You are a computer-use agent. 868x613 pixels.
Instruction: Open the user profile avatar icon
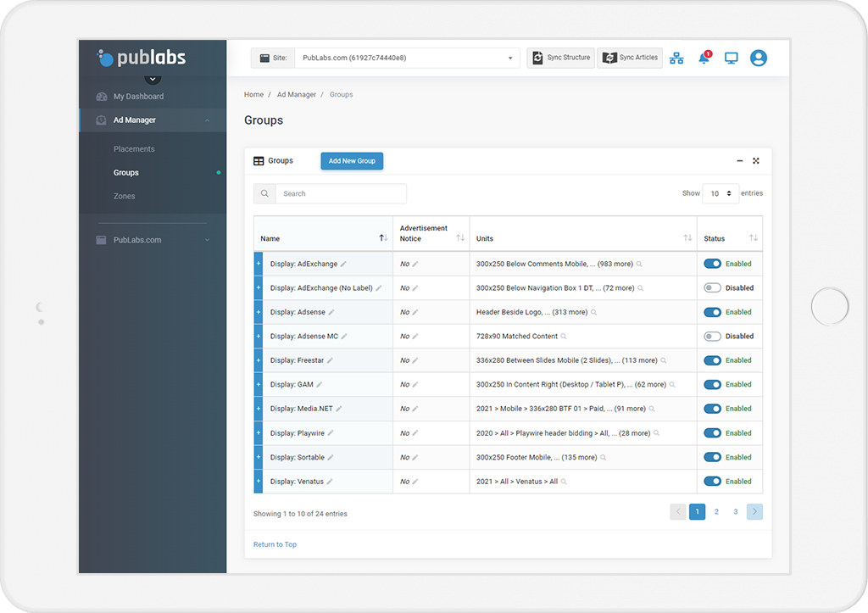click(x=759, y=59)
